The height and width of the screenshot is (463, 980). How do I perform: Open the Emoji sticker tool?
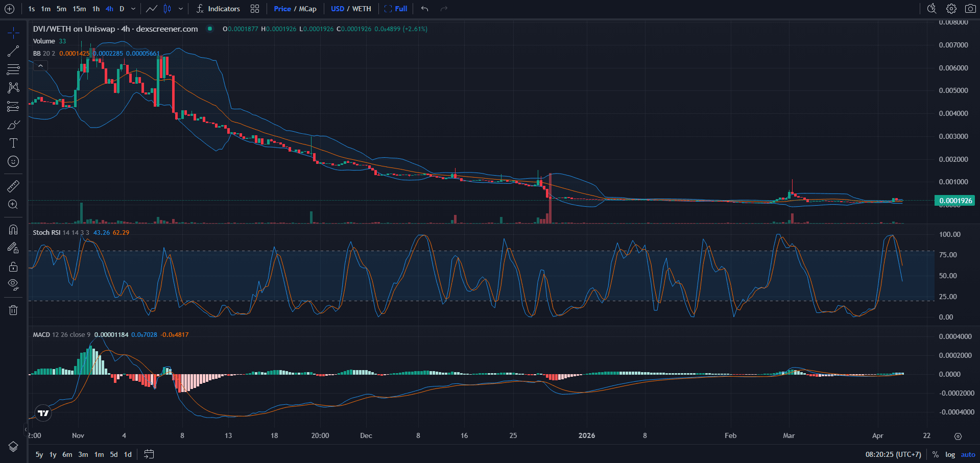click(13, 161)
